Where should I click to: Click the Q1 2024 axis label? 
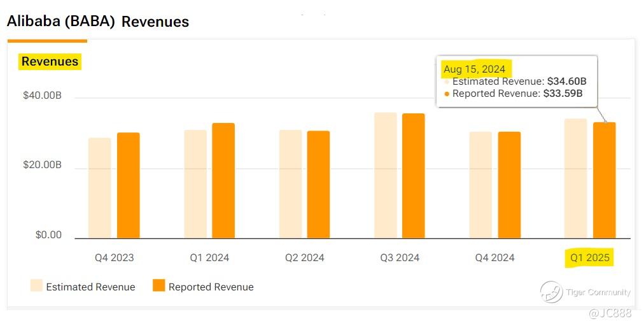(x=209, y=258)
